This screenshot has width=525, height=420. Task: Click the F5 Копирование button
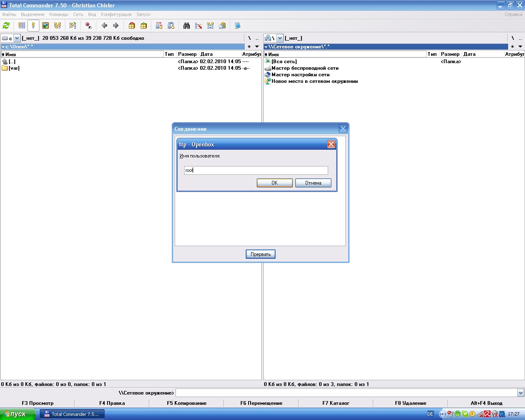tap(187, 403)
